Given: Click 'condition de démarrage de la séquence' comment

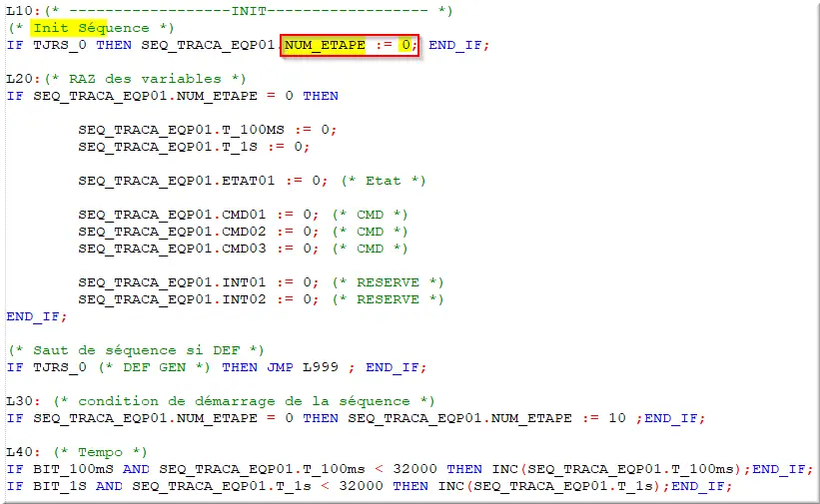Looking at the screenshot, I should (x=244, y=401).
